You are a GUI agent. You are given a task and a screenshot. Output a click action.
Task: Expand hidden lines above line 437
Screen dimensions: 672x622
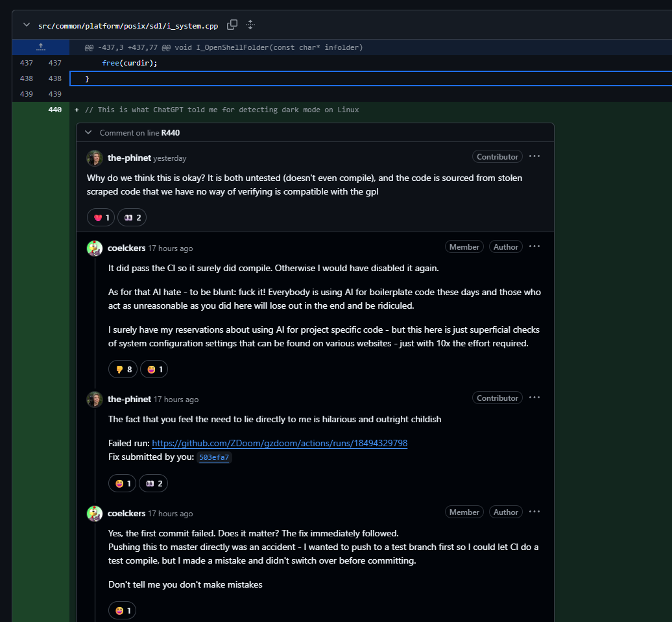pos(41,47)
